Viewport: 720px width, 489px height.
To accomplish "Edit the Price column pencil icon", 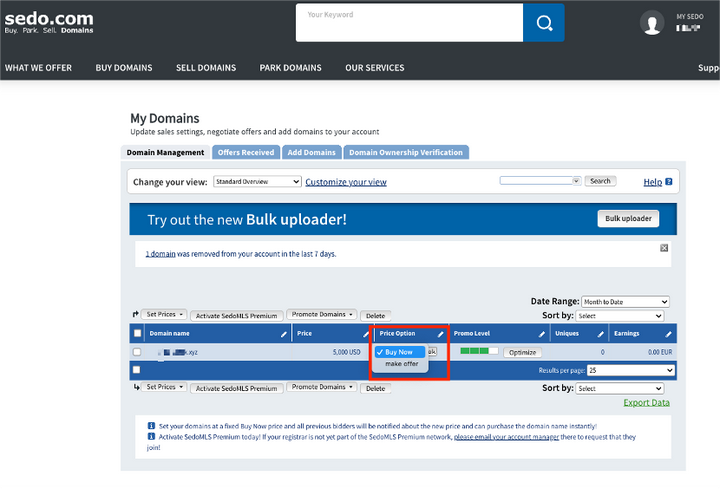I will click(x=366, y=334).
